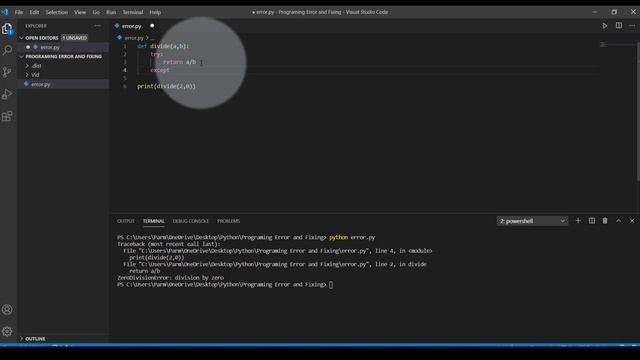Viewport: 640px width, 360px height.
Task: Open the Explorer view in activity bar
Action: 7,29
